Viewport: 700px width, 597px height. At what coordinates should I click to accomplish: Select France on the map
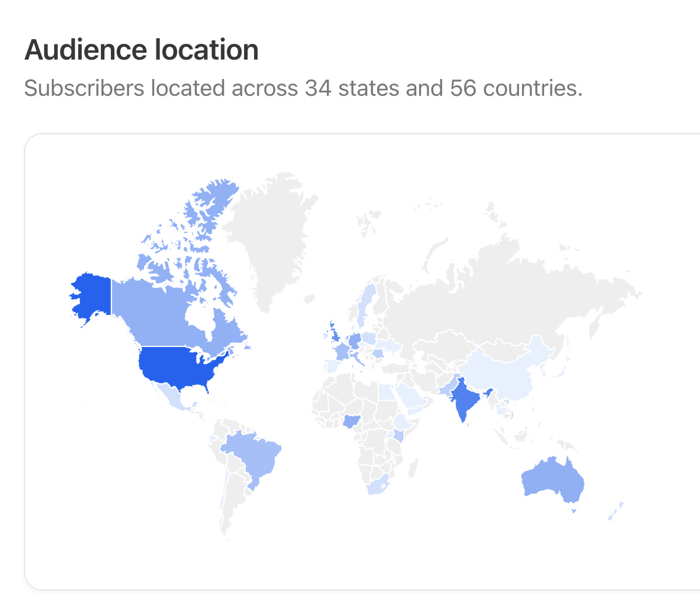(343, 352)
